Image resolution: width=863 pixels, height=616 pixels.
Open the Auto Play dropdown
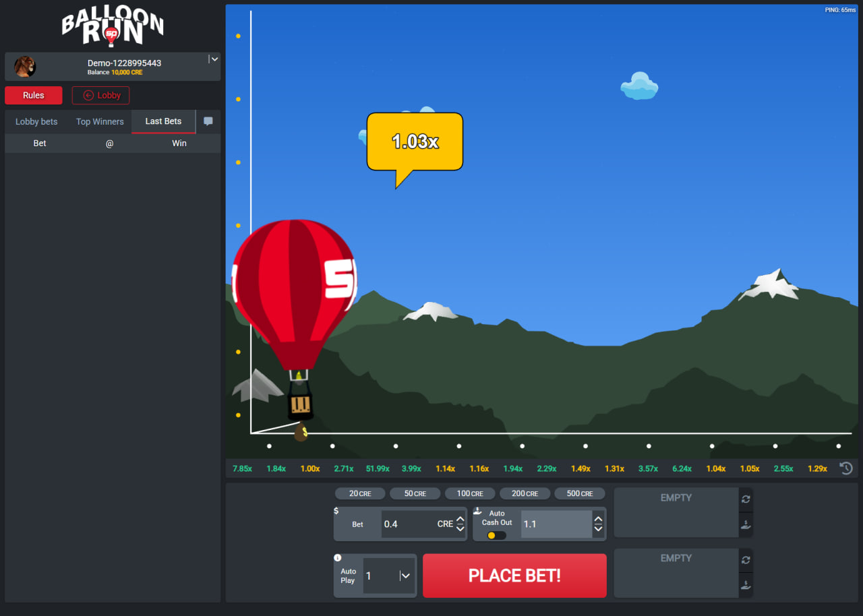(x=405, y=576)
